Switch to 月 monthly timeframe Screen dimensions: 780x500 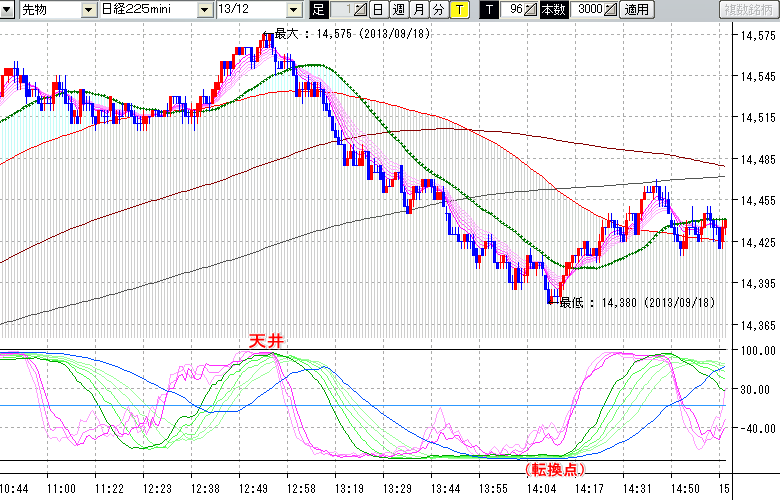[418, 10]
